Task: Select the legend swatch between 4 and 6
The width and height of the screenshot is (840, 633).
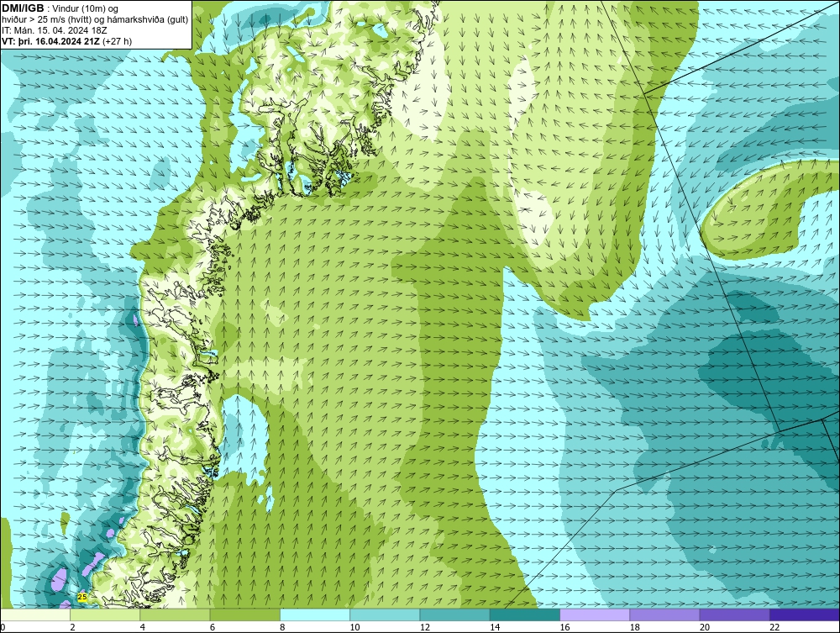Action: pyautogui.click(x=176, y=615)
